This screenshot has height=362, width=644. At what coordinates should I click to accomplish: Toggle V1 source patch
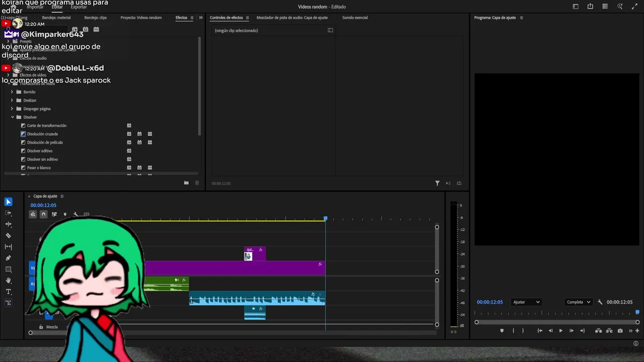point(33,268)
